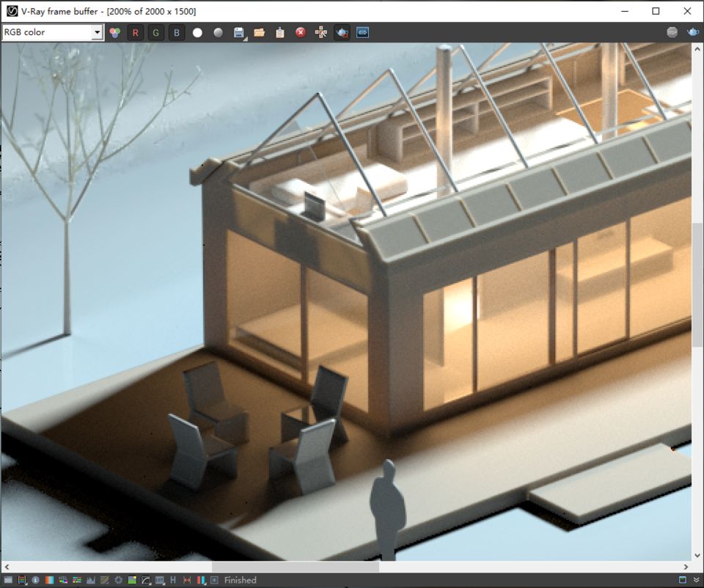Load image using the folder icon
Image resolution: width=704 pixels, height=588 pixels.
pyautogui.click(x=259, y=32)
